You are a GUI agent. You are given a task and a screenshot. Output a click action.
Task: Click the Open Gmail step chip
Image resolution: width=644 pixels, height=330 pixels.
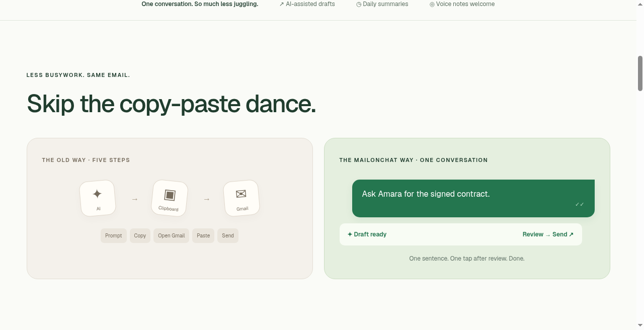tap(172, 235)
